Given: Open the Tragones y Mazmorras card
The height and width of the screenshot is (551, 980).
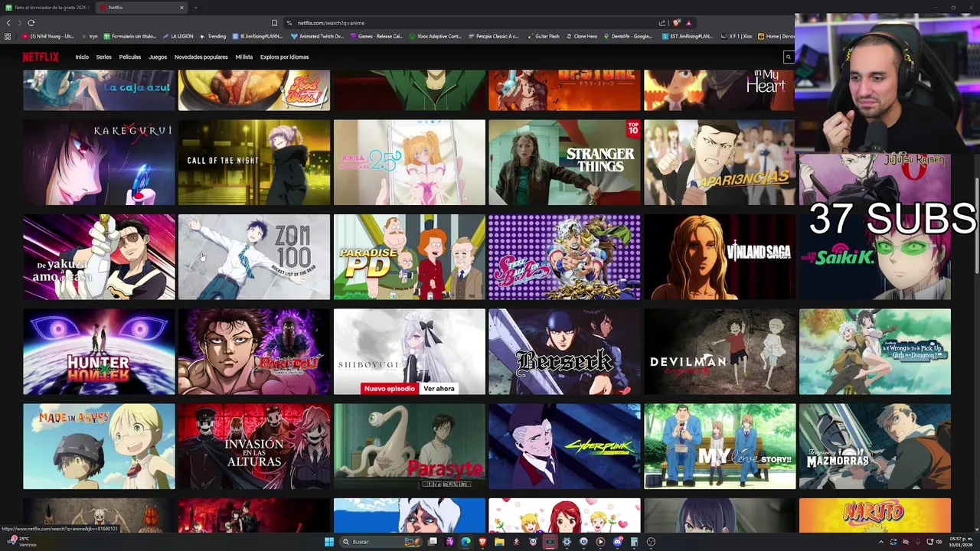Looking at the screenshot, I should (875, 447).
